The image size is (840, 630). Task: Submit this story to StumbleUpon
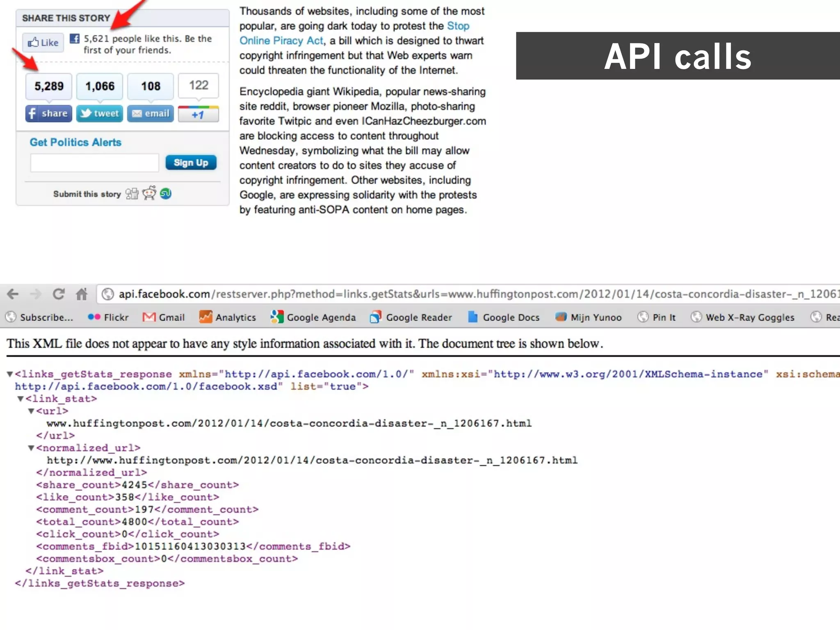tap(166, 194)
